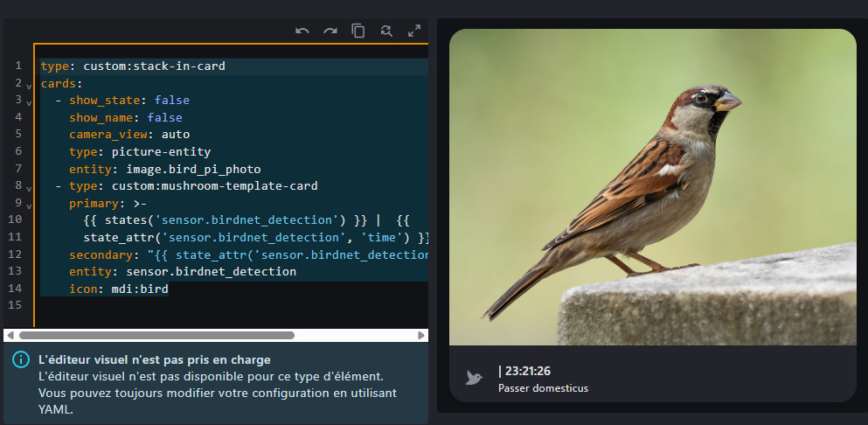The image size is (868, 425).
Task: Collapse the "primary" block on line 9
Action: pos(29,205)
